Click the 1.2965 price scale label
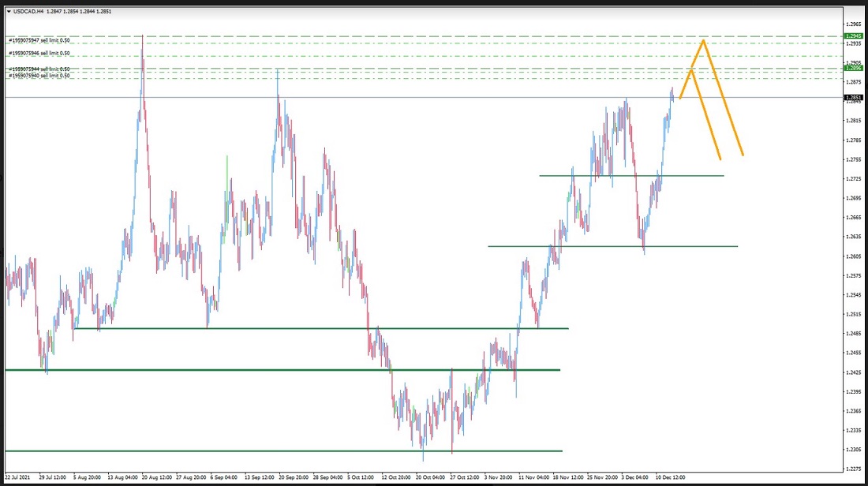Screen dimensions: 868x486 pos(852,24)
